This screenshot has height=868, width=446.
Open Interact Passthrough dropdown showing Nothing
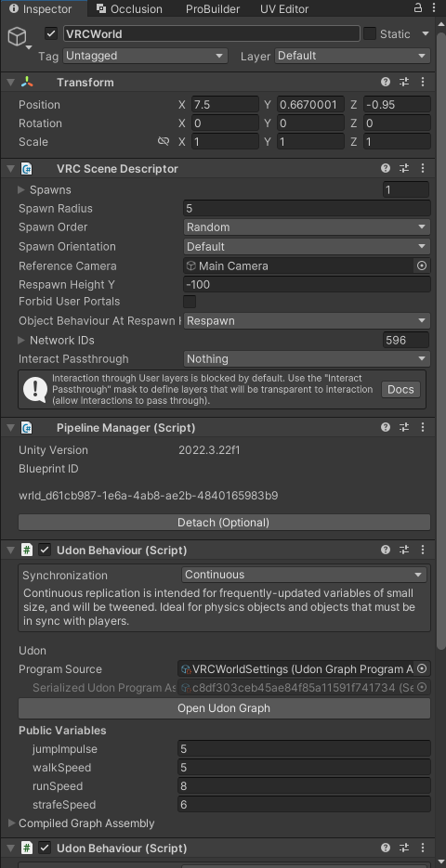pyautogui.click(x=307, y=358)
